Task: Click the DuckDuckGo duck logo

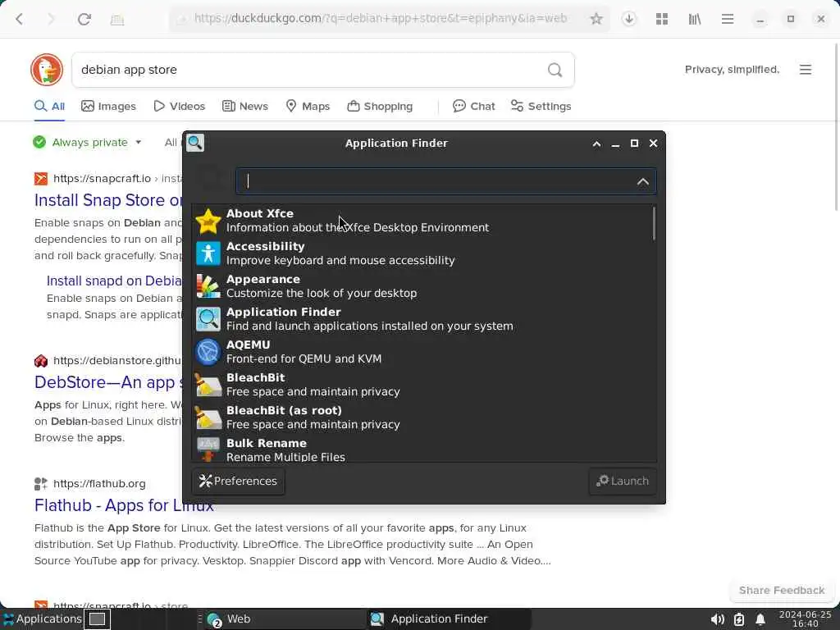Action: [x=47, y=70]
